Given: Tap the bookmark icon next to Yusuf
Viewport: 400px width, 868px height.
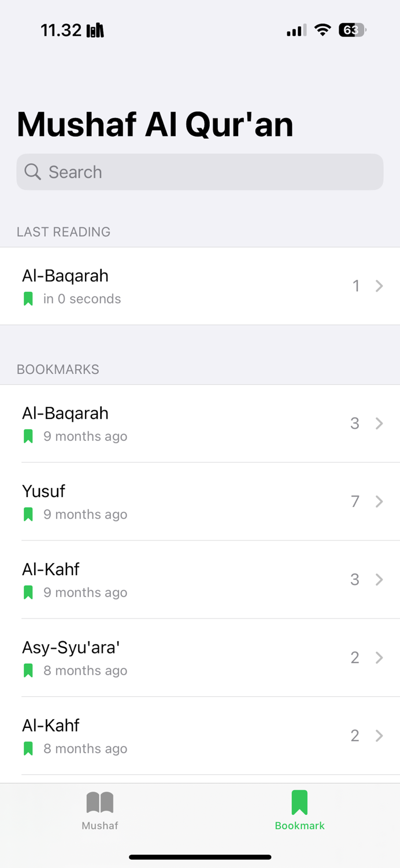Looking at the screenshot, I should pyautogui.click(x=28, y=514).
